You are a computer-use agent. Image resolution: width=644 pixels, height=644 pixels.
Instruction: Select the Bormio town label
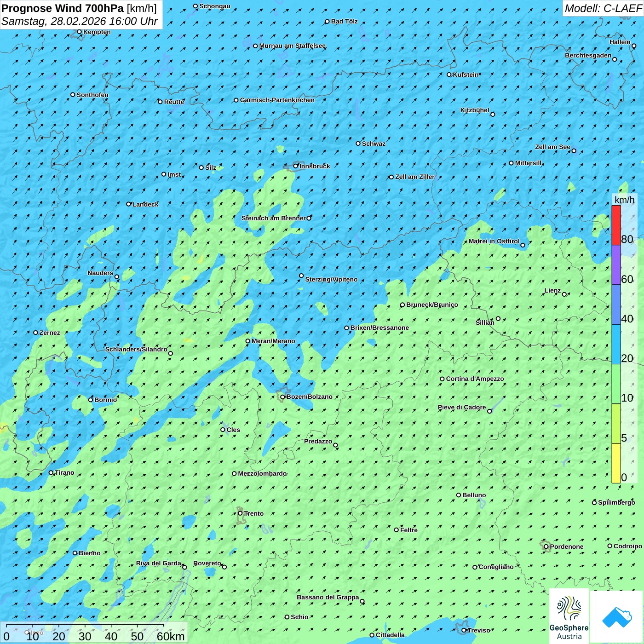click(106, 400)
